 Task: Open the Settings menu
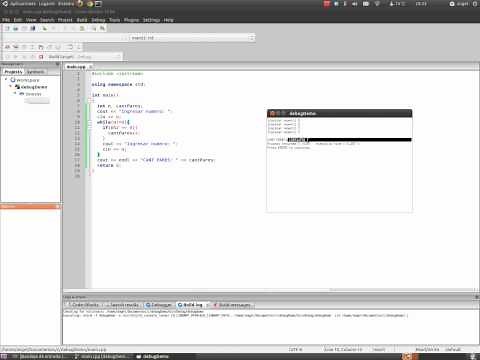[151, 20]
